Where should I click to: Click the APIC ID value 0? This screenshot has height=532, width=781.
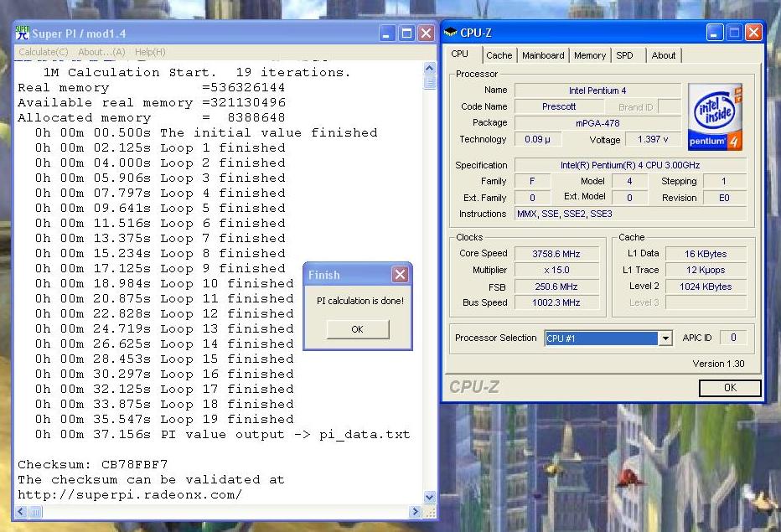(x=733, y=338)
